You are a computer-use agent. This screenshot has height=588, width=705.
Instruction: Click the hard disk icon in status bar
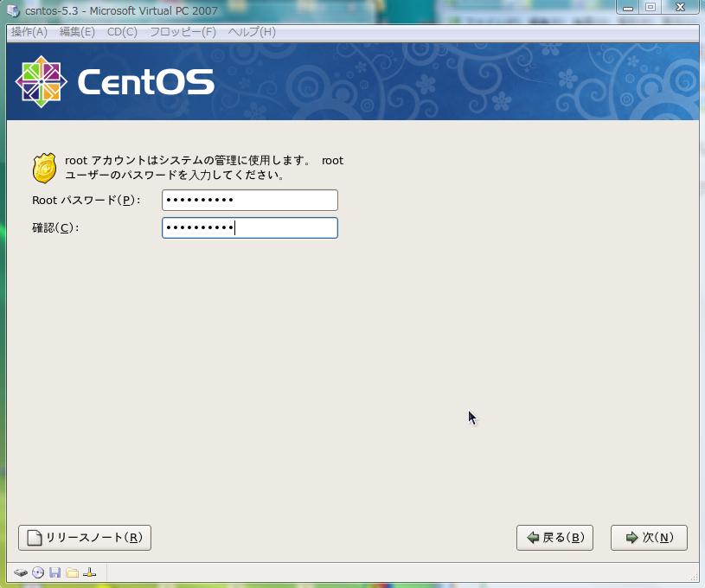point(21,572)
